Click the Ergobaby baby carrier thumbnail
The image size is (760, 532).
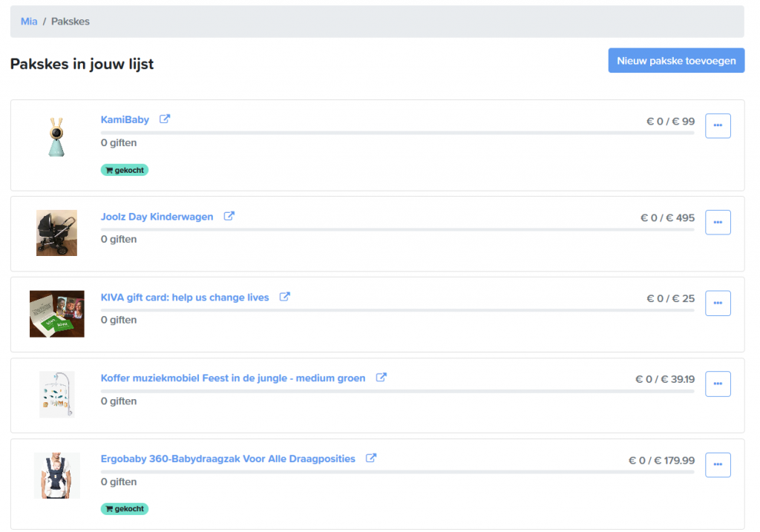[56, 476]
